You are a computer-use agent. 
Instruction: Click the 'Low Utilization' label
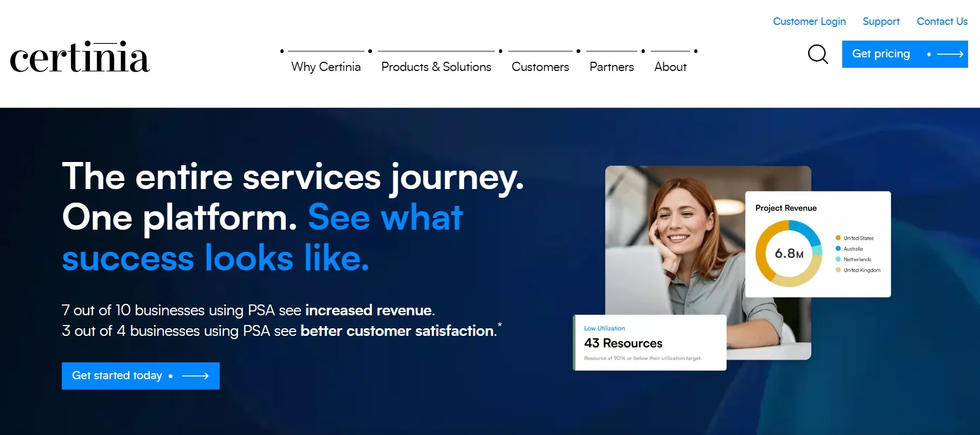pos(604,328)
